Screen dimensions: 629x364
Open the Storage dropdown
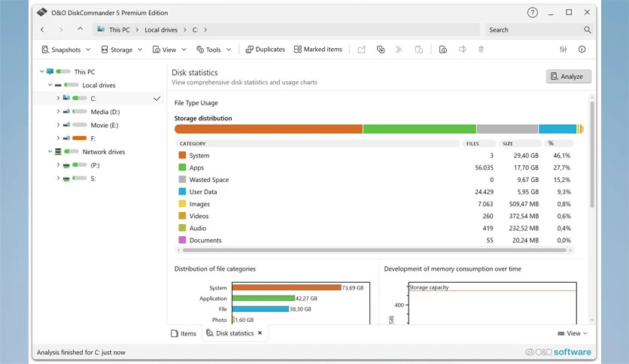(122, 50)
